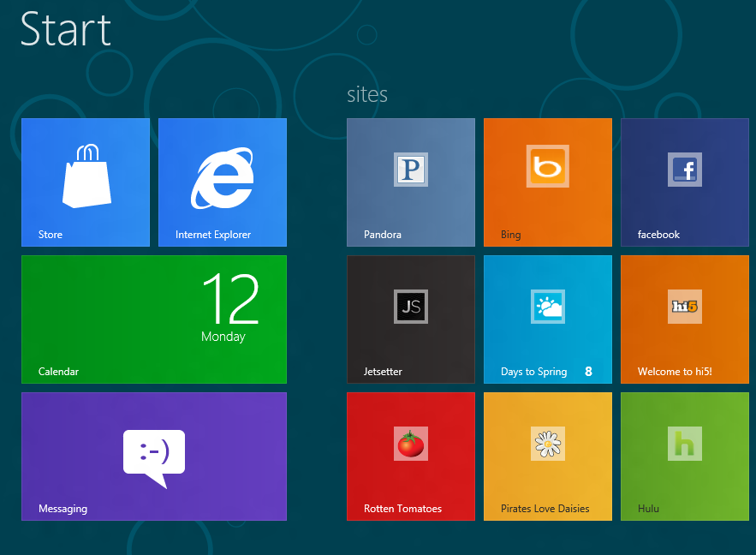Click the Pirates Love Daisies flower icon
Image resolution: width=756 pixels, height=555 pixels.
(548, 444)
